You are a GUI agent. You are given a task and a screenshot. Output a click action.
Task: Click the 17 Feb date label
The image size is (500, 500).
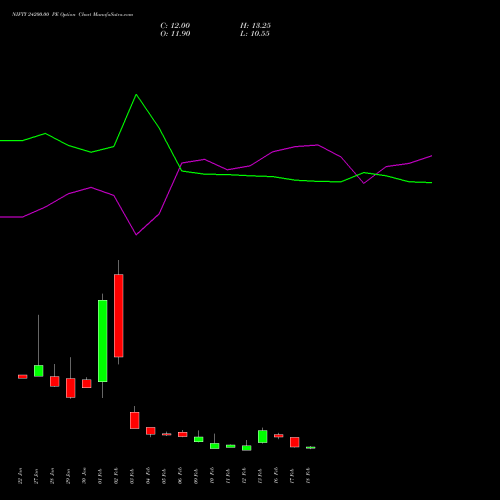(292, 476)
